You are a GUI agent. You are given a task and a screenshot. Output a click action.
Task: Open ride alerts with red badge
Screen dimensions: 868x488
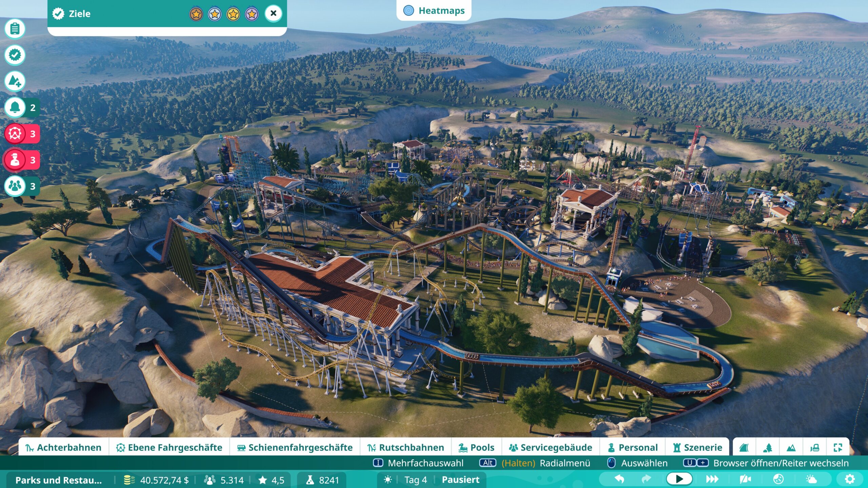pos(15,134)
